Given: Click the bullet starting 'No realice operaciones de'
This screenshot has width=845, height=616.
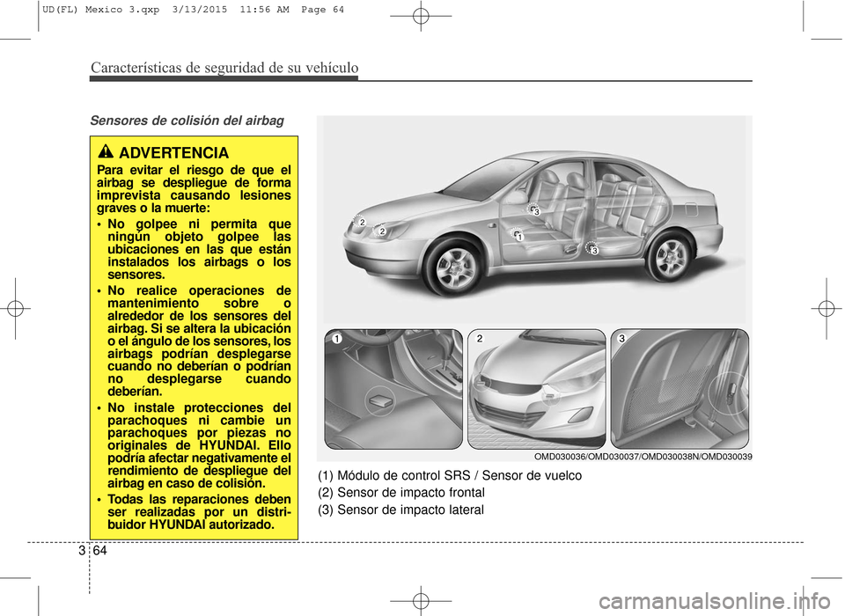Looking at the screenshot, I should pos(194,341).
